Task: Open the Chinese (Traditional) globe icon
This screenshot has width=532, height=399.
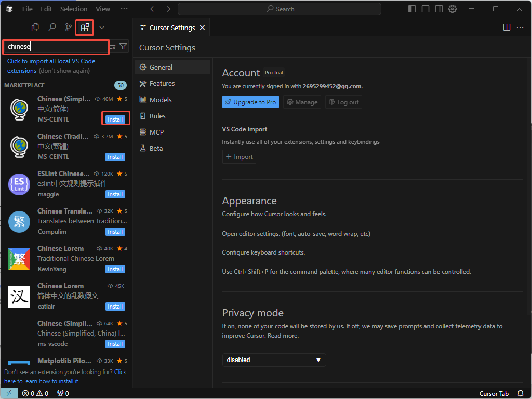Action: click(19, 147)
